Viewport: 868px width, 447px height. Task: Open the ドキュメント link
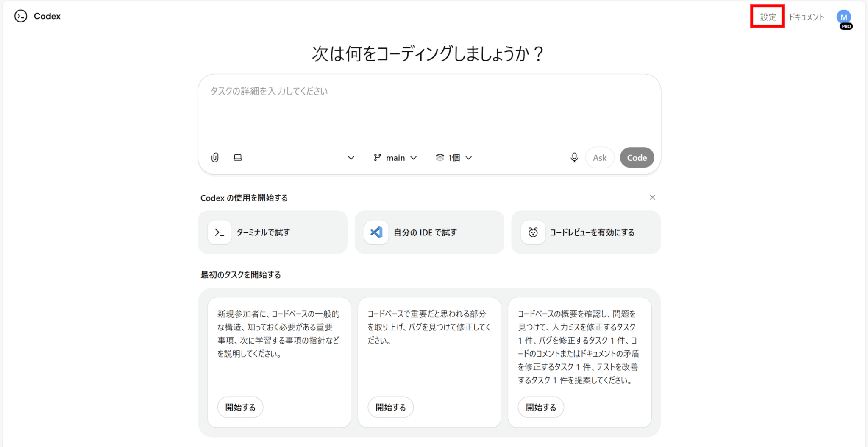807,17
